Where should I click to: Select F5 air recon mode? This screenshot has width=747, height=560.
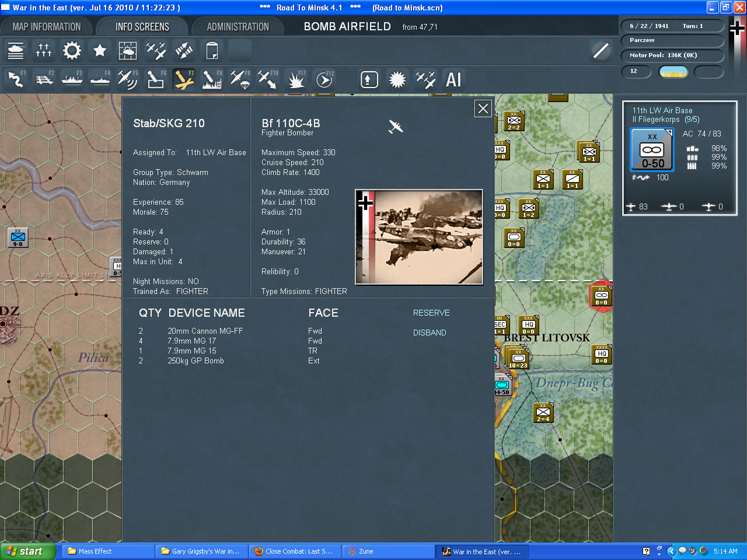click(128, 79)
